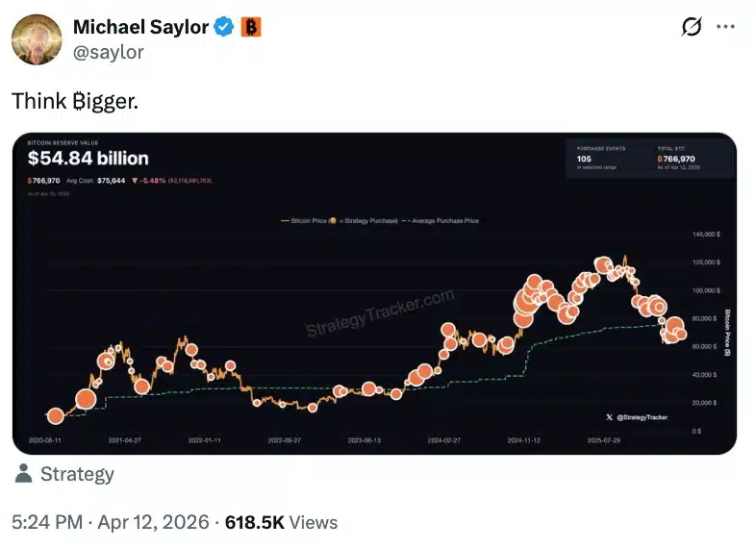The image size is (756, 548).
Task: Open the three-dot more options menu
Action: coord(729,28)
